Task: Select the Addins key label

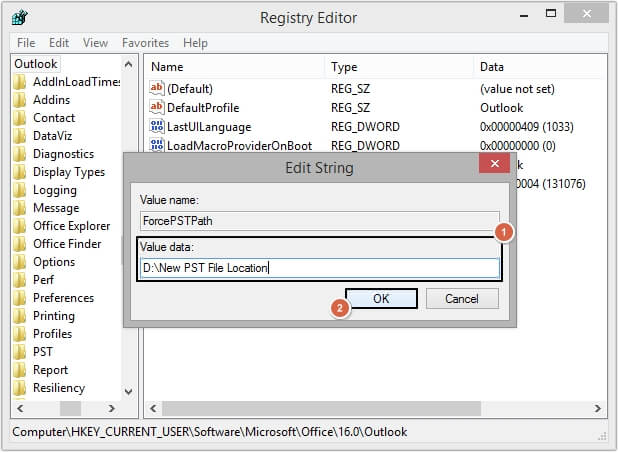Action: click(x=52, y=100)
